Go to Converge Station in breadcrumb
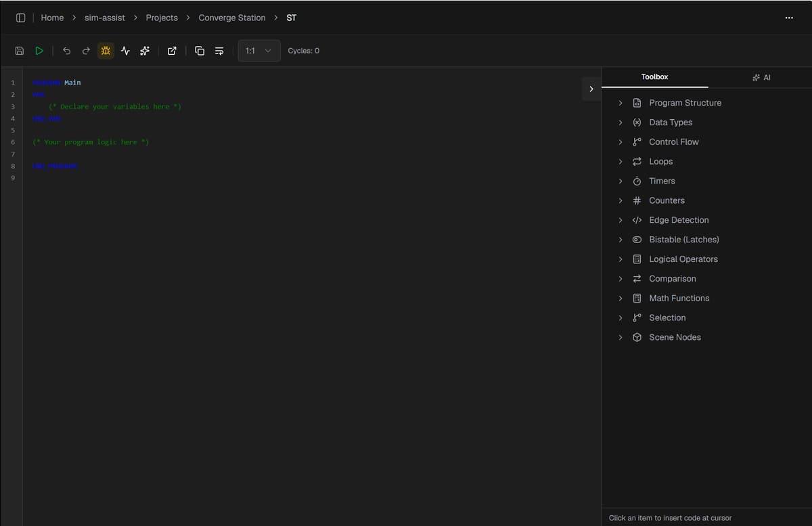Image resolution: width=812 pixels, height=526 pixels. [x=231, y=18]
